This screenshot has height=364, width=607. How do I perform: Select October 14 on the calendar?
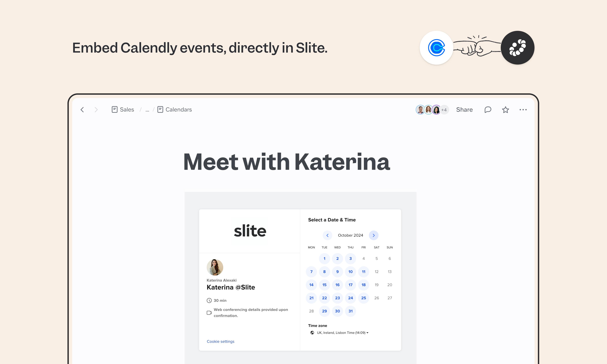pyautogui.click(x=311, y=285)
